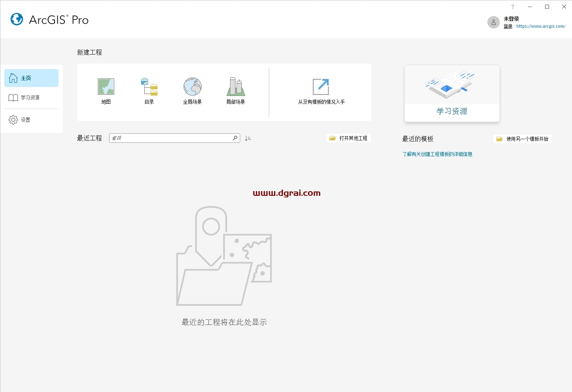Create a new 全局场景 global scene project

192,91
